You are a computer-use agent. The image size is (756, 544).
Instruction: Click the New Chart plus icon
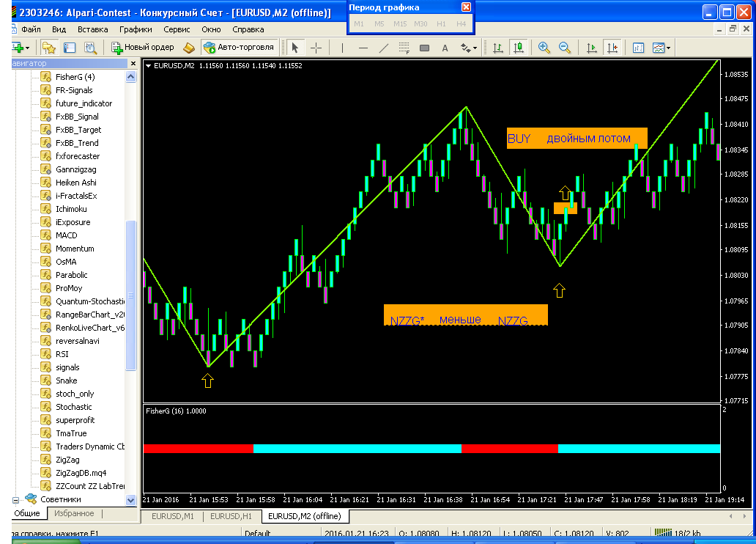18,48
